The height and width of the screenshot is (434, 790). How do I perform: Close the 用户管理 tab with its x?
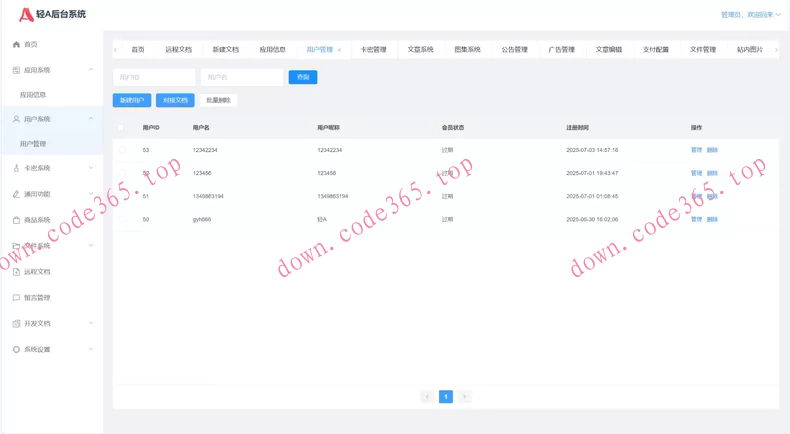click(339, 50)
